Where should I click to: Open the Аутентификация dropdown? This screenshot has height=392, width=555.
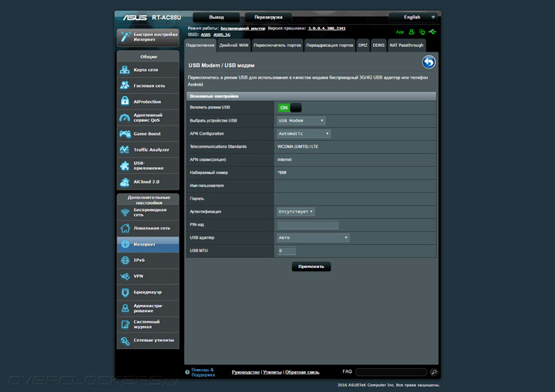point(296,211)
